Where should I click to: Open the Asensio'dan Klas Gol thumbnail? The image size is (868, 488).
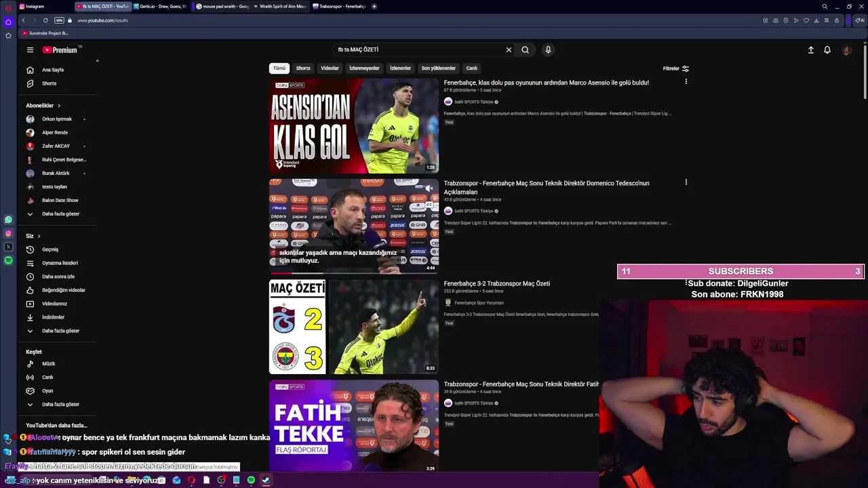tap(354, 126)
